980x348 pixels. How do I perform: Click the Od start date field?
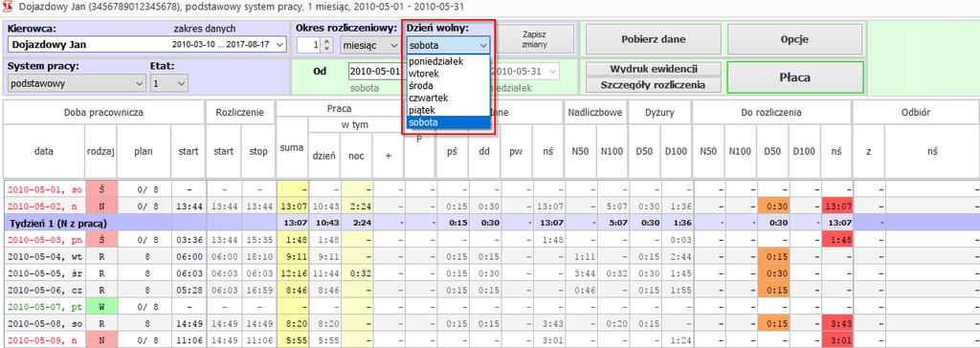pyautogui.click(x=374, y=71)
